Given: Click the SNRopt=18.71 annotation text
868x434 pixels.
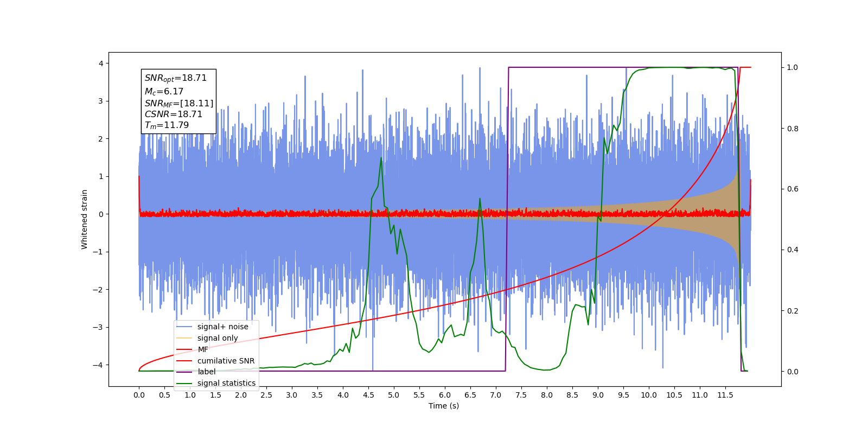Looking at the screenshot, I should (176, 78).
